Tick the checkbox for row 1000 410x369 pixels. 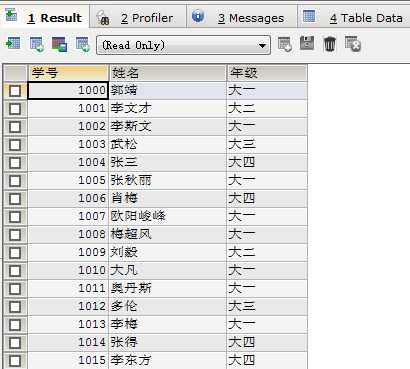coord(15,91)
